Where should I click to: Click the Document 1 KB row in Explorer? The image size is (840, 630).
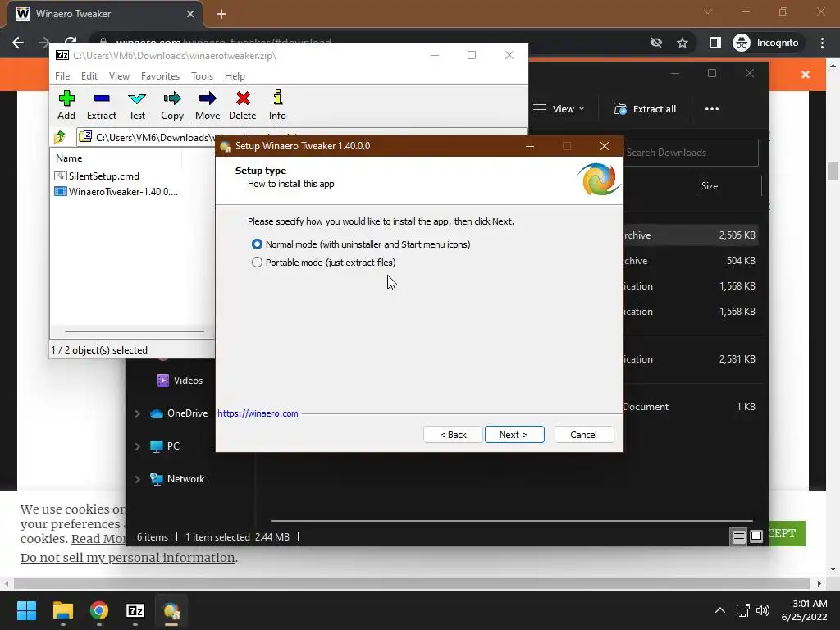[x=691, y=407]
